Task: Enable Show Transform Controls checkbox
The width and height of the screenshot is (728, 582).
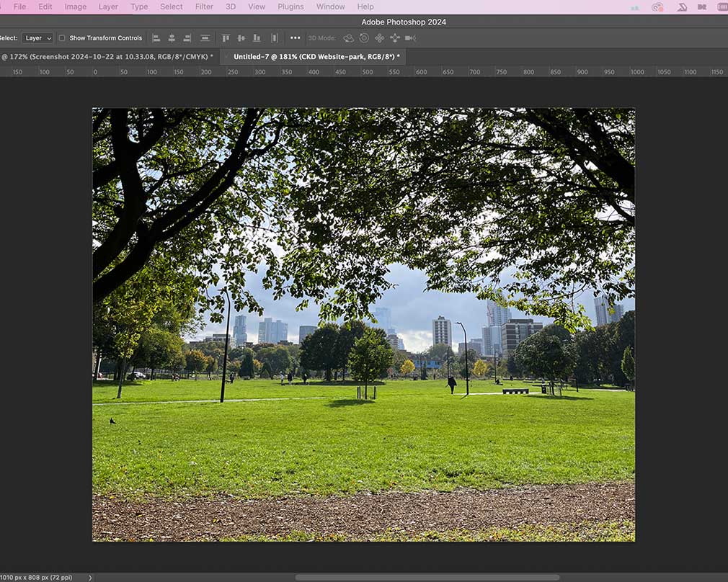Action: [x=62, y=38]
